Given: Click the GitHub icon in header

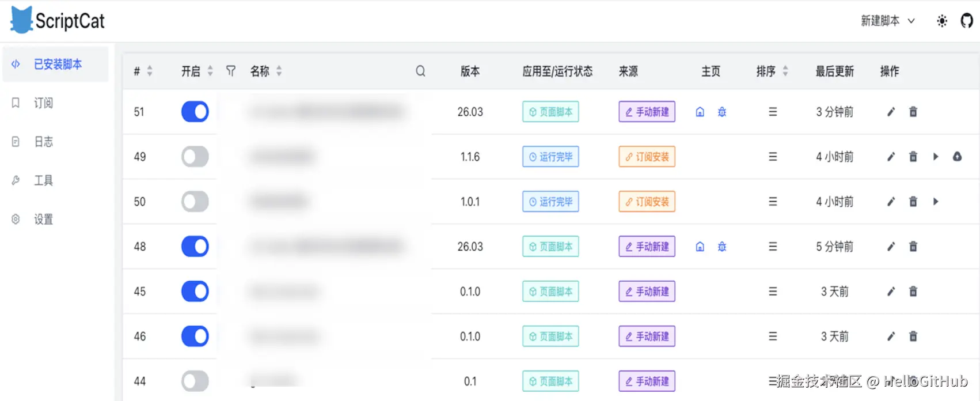Looking at the screenshot, I should pos(967,21).
